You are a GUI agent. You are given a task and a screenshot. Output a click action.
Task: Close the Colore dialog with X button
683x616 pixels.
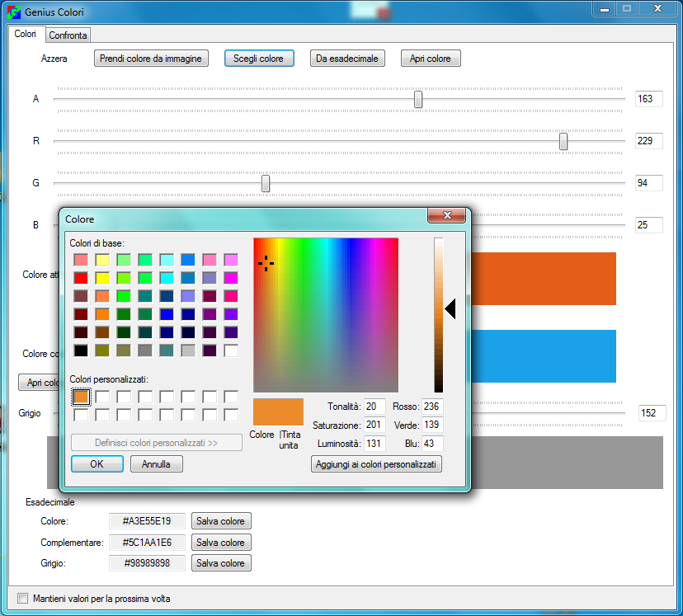(447, 216)
